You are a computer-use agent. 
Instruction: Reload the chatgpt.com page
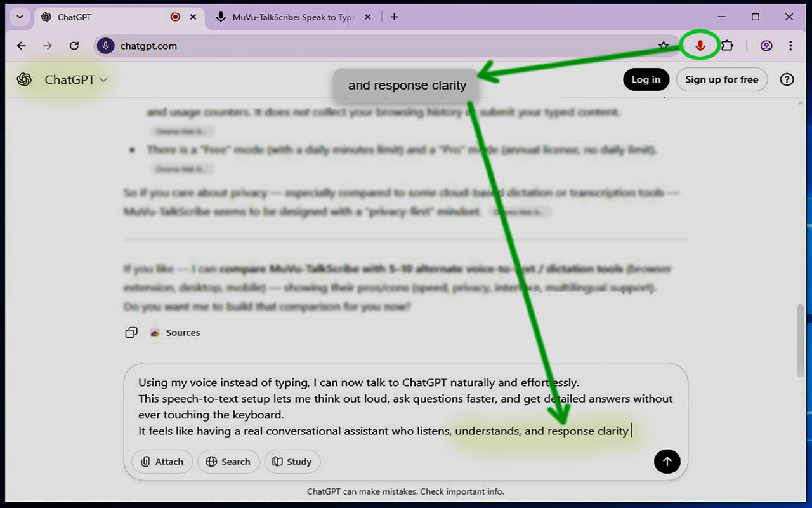(74, 46)
